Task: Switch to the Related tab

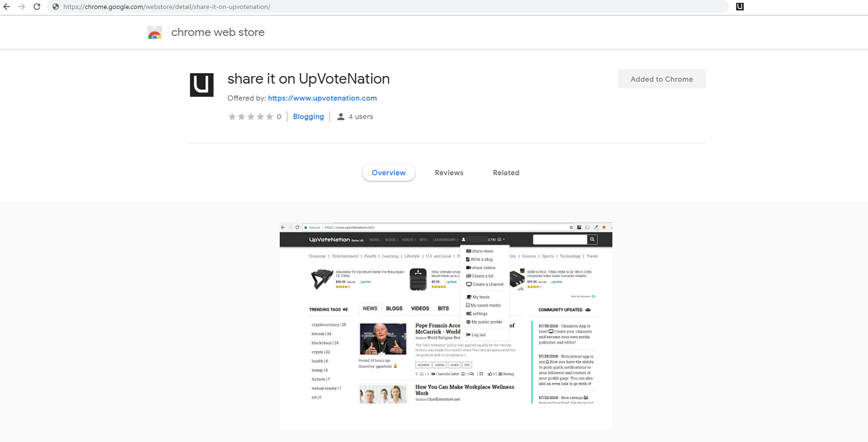Action: point(506,172)
